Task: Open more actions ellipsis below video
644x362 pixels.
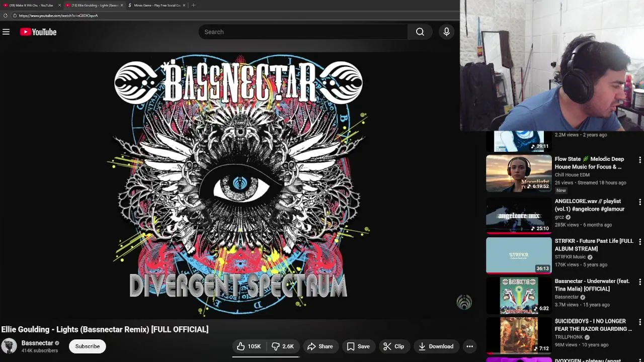Action: (469, 346)
